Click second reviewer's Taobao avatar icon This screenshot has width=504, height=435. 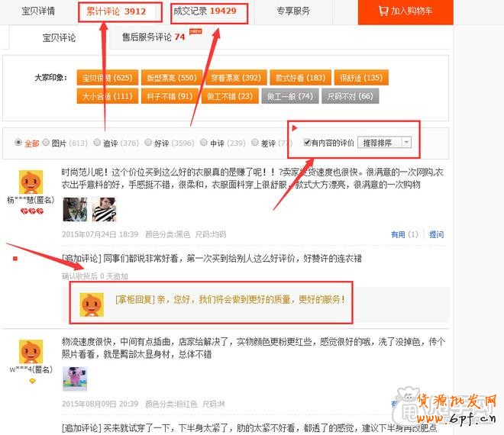pyautogui.click(x=30, y=352)
